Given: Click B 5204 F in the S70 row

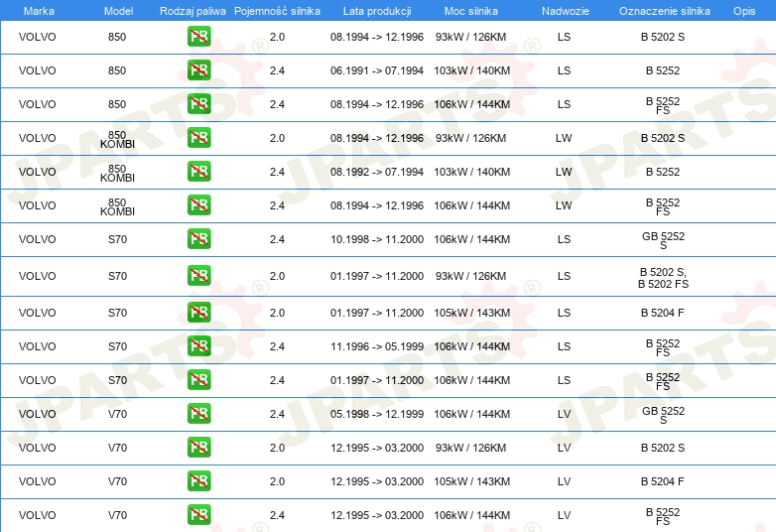Looking at the screenshot, I should coord(663,313).
